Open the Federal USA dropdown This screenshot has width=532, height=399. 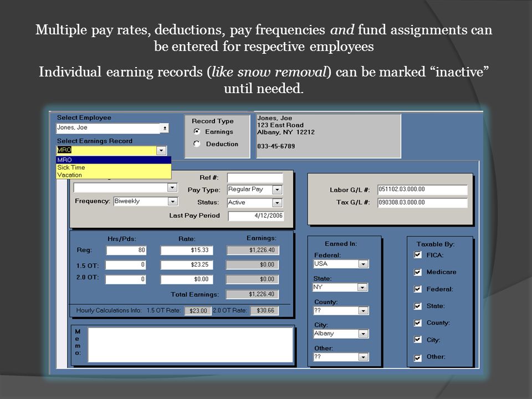click(364, 264)
